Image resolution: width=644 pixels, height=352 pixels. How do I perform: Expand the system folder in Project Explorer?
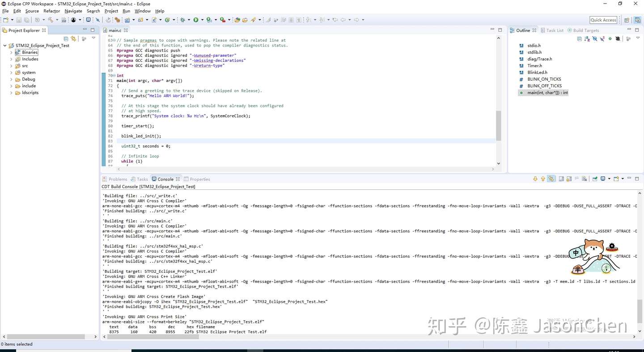(x=11, y=73)
